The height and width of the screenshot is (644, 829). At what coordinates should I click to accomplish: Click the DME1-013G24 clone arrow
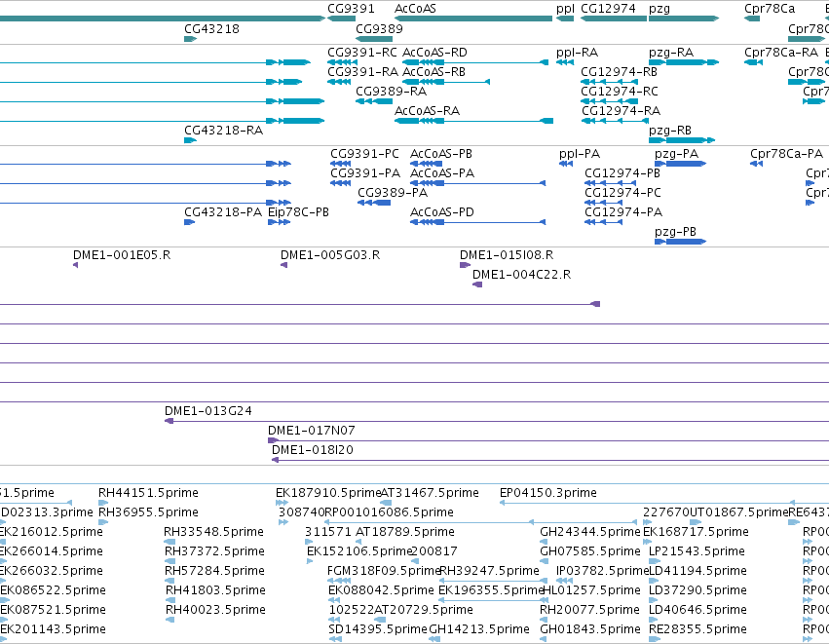pyautogui.click(x=170, y=421)
